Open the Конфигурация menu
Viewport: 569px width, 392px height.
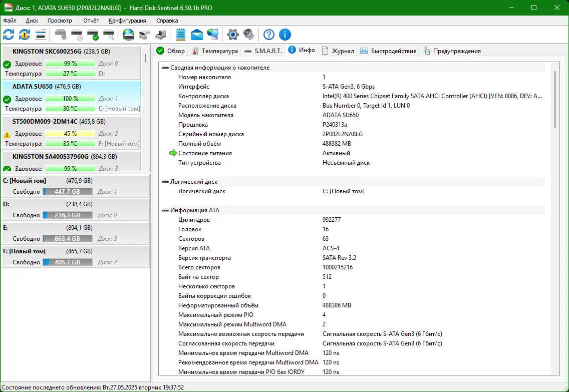coord(127,21)
